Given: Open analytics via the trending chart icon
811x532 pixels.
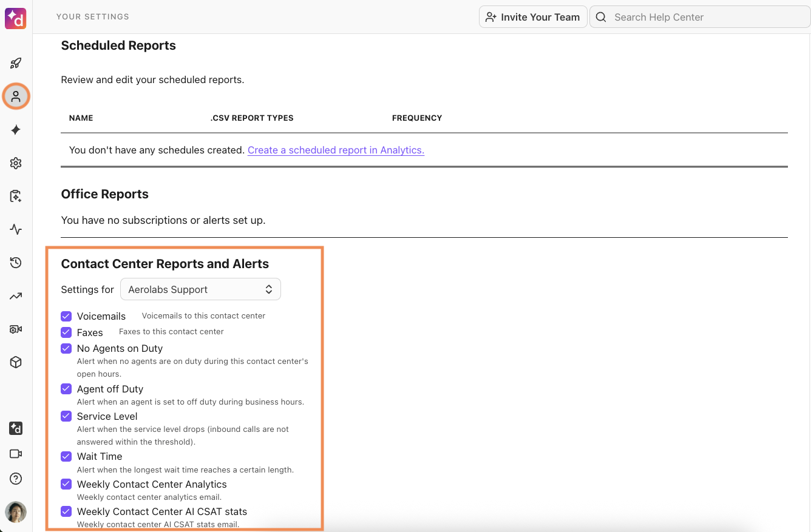Looking at the screenshot, I should pos(15,295).
